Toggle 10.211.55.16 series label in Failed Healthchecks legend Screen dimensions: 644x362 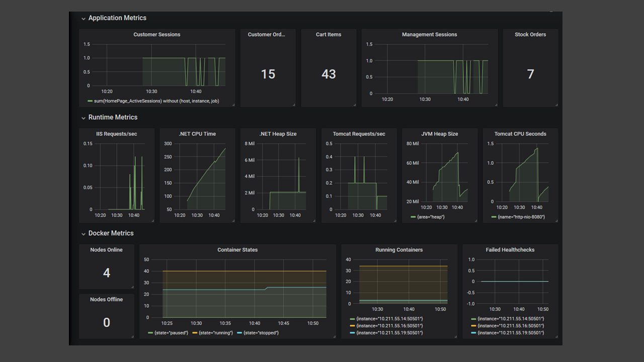pyautogui.click(x=511, y=326)
